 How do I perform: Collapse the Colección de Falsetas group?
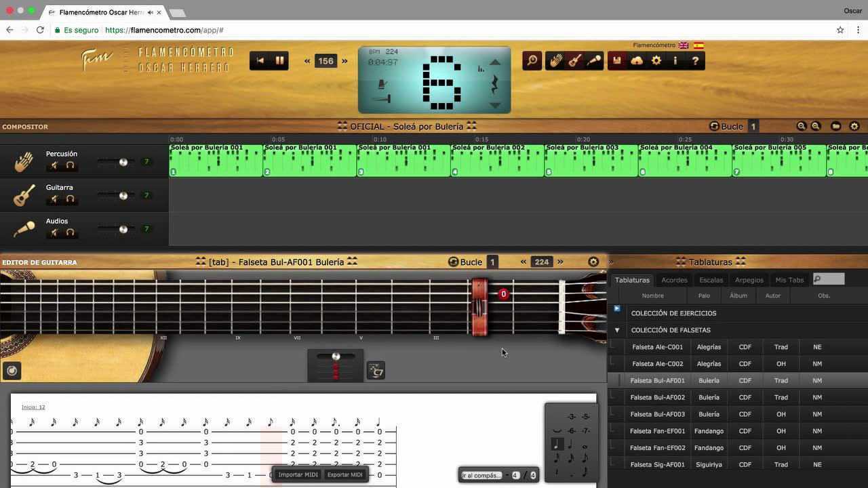[x=617, y=330]
